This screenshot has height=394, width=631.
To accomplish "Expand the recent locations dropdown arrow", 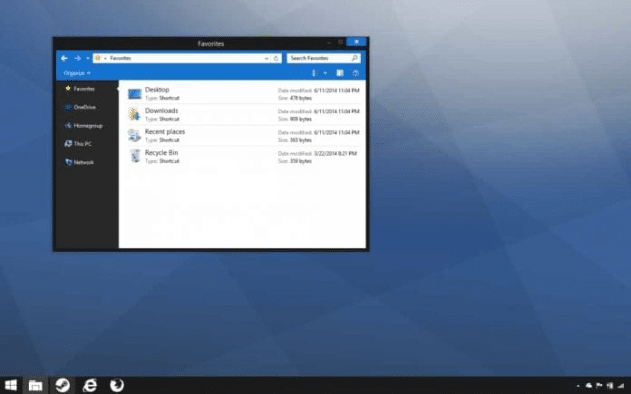I will coord(88,58).
